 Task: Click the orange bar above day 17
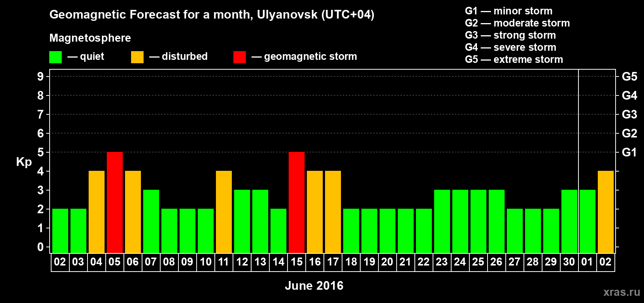click(x=333, y=212)
